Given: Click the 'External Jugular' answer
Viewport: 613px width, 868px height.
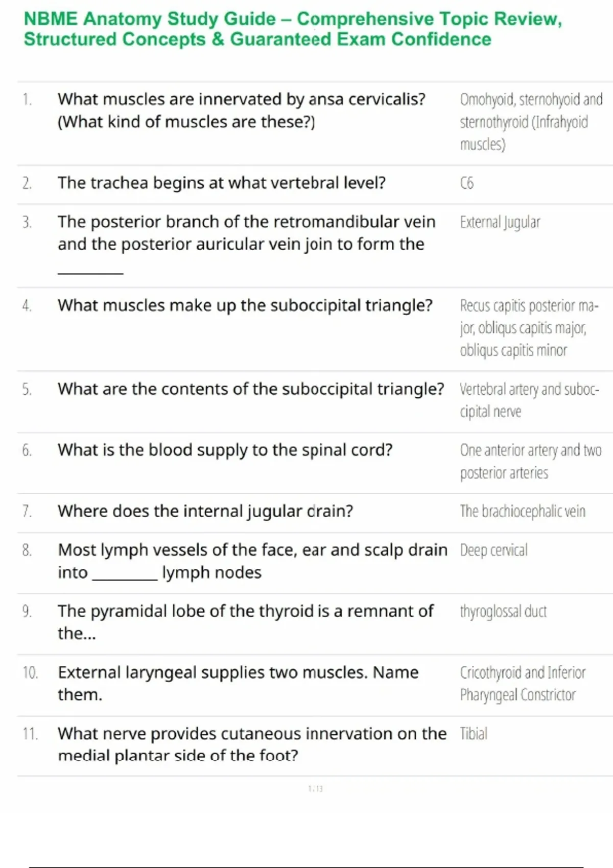Looking at the screenshot, I should (500, 222).
